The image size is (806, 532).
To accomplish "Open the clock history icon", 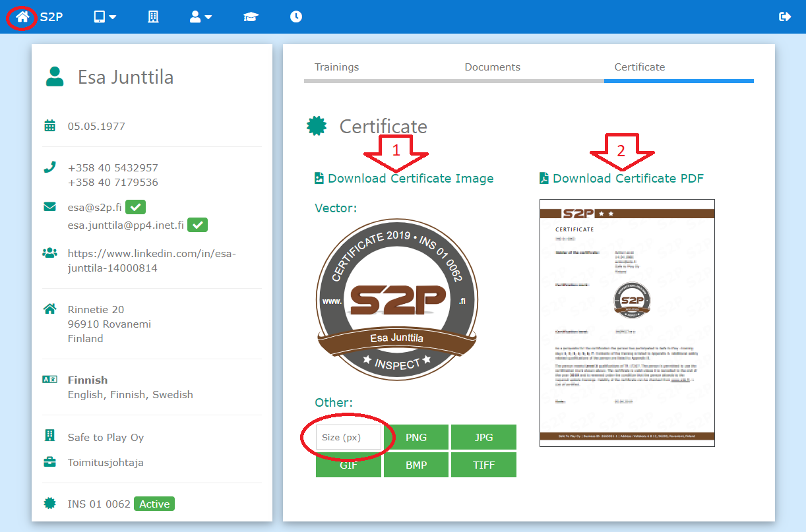I will tap(296, 16).
